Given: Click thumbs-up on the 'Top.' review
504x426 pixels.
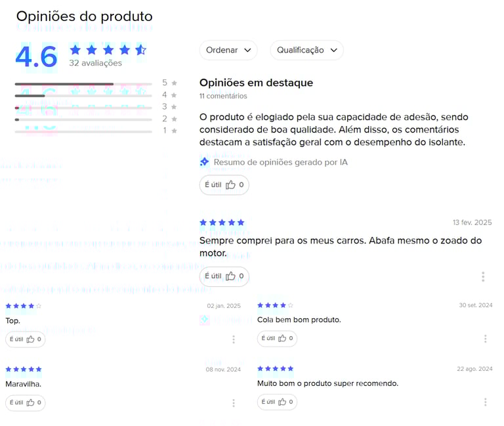Looking at the screenshot, I should [26, 339].
